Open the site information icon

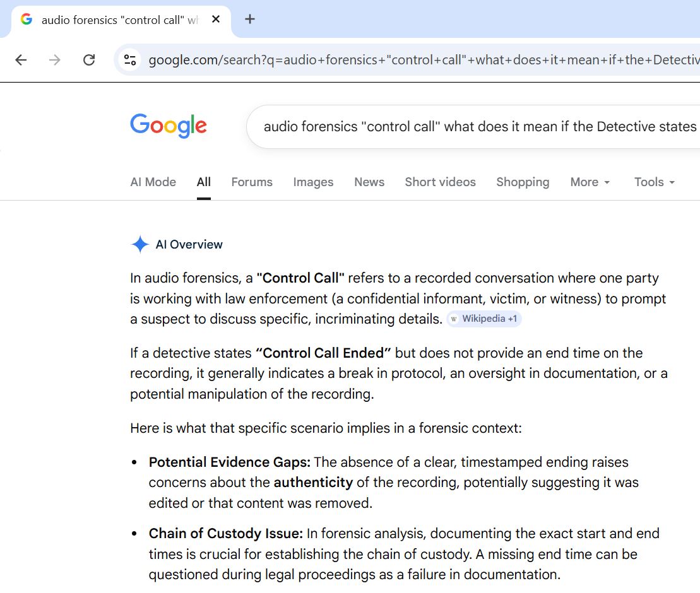[130, 60]
